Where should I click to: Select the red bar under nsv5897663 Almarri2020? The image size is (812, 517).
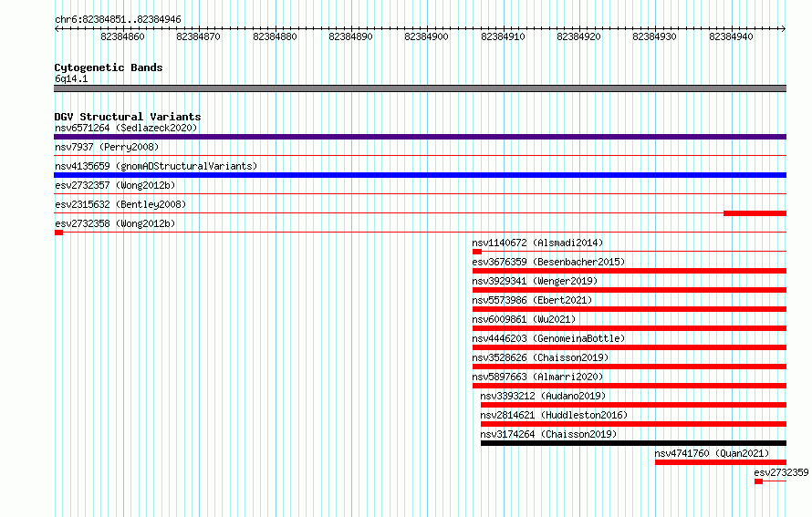(630, 386)
